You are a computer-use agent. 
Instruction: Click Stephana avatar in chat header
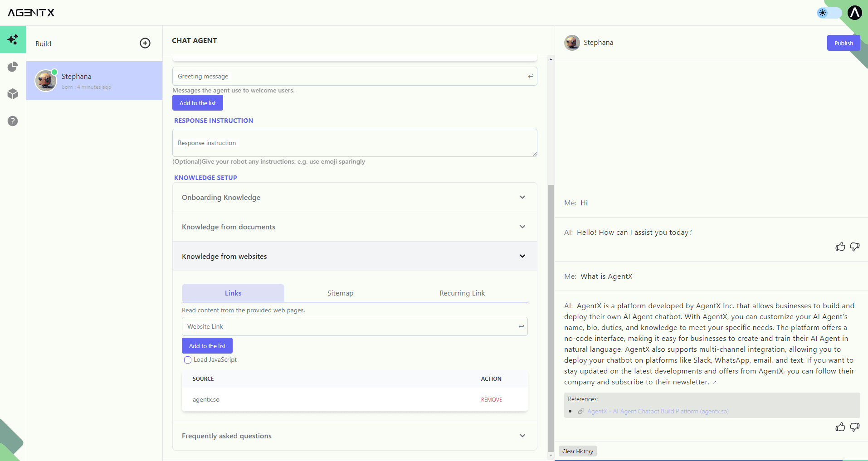coord(572,43)
